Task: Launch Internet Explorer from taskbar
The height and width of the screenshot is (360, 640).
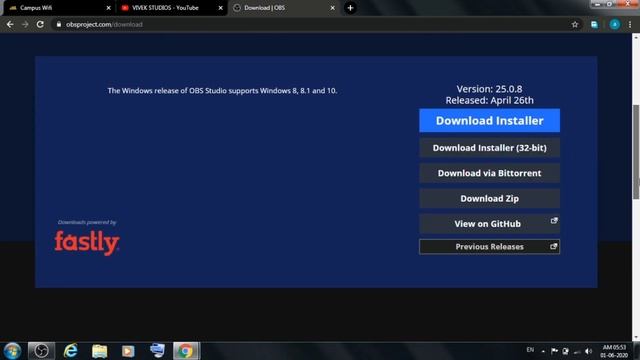Action: [x=71, y=351]
